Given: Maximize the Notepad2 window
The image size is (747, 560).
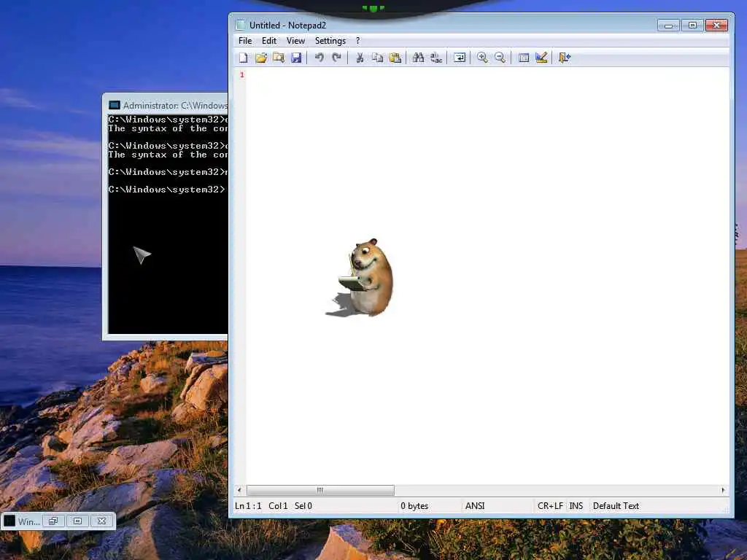Looking at the screenshot, I should point(692,26).
